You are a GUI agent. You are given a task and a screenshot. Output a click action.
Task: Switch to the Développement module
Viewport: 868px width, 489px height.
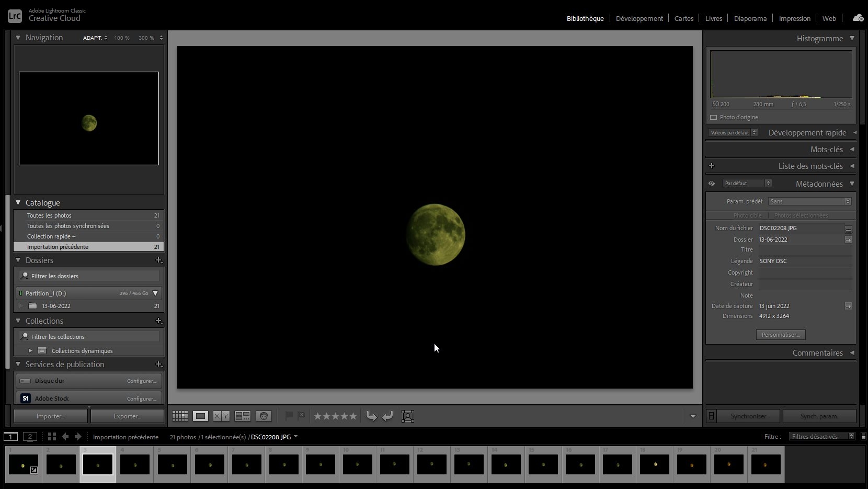click(x=639, y=18)
